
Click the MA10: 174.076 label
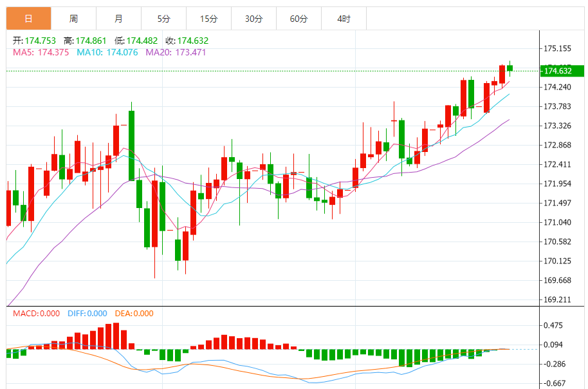click(x=107, y=52)
